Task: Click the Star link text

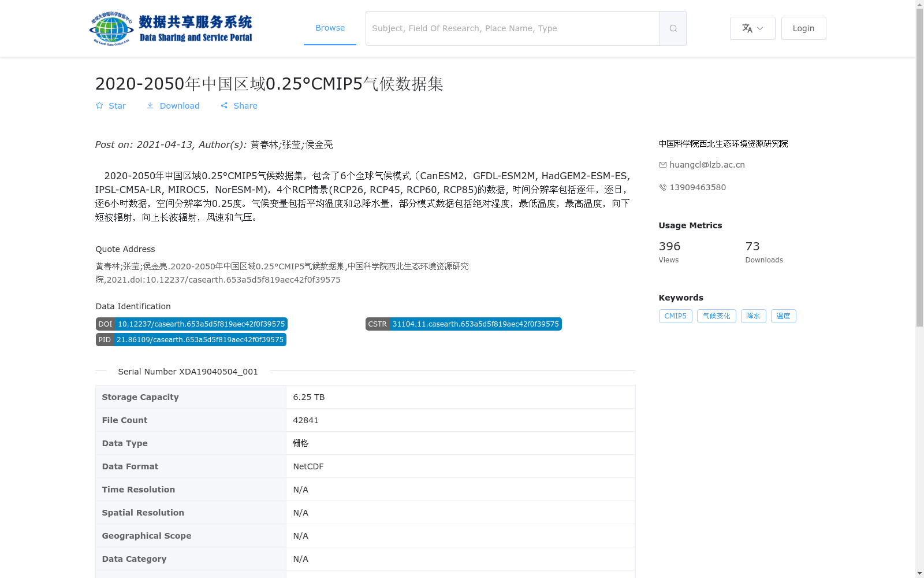Action: click(117, 106)
